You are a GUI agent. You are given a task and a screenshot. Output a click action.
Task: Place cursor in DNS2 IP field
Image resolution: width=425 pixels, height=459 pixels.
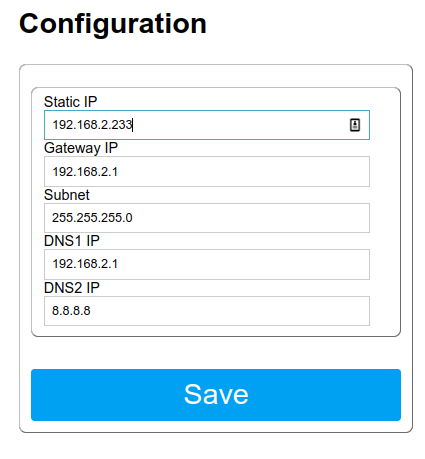pyautogui.click(x=207, y=311)
